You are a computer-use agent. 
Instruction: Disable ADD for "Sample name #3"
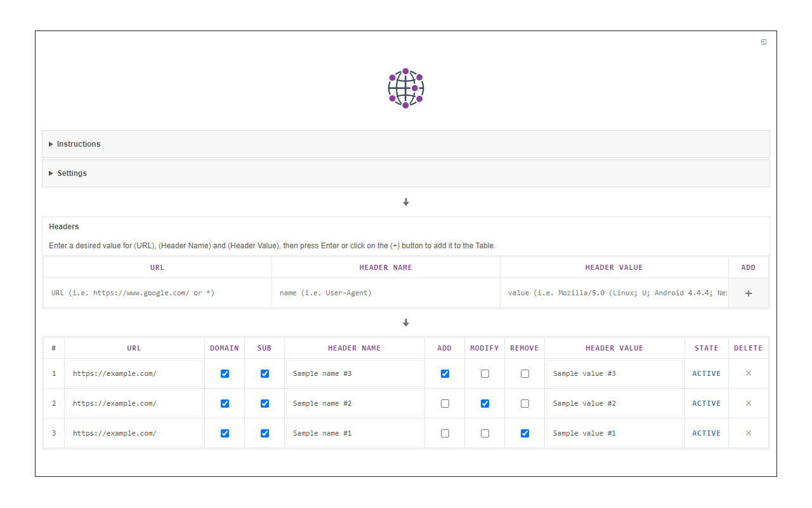(444, 373)
